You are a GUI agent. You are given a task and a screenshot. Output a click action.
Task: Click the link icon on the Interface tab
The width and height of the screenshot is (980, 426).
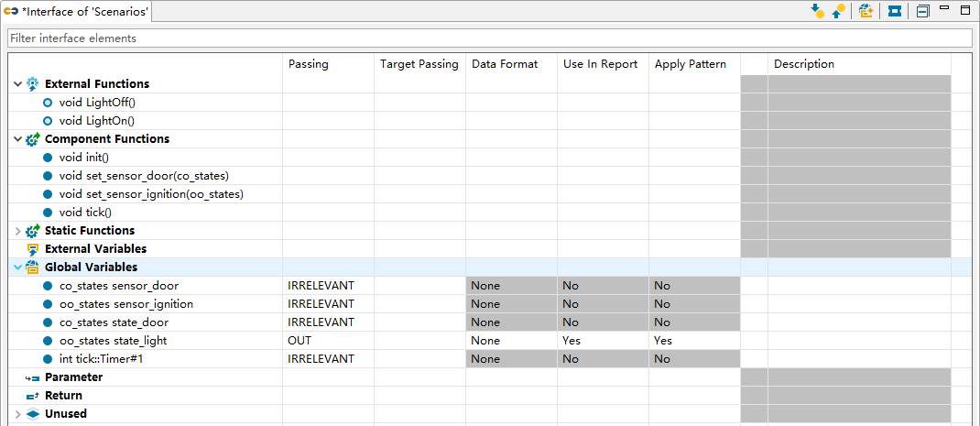click(11, 11)
